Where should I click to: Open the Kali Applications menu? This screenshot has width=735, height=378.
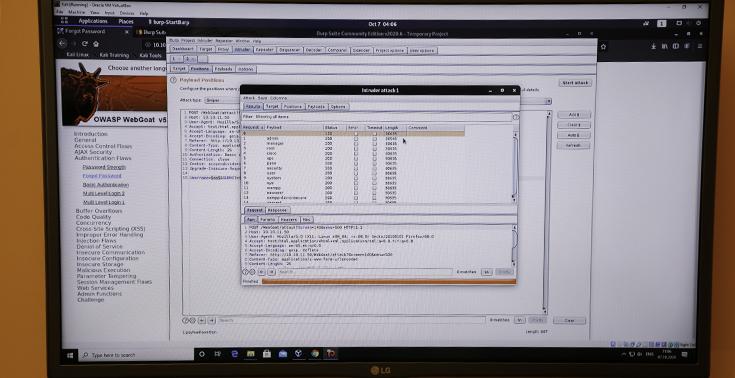click(x=93, y=22)
